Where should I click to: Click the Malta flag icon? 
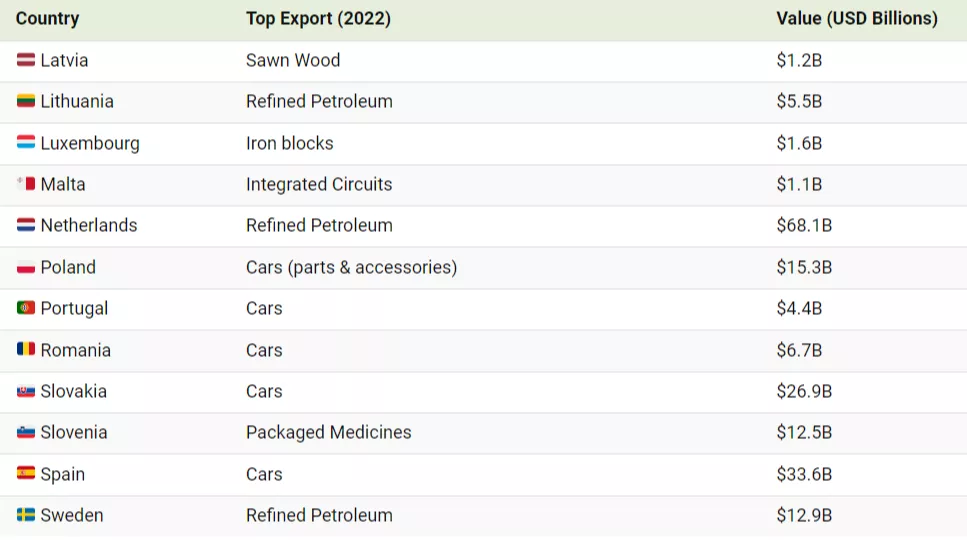(26, 184)
